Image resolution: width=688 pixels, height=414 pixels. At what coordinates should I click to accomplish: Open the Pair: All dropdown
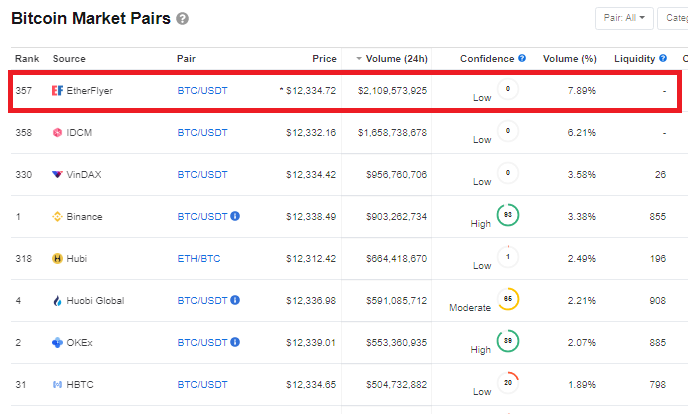[x=624, y=18]
